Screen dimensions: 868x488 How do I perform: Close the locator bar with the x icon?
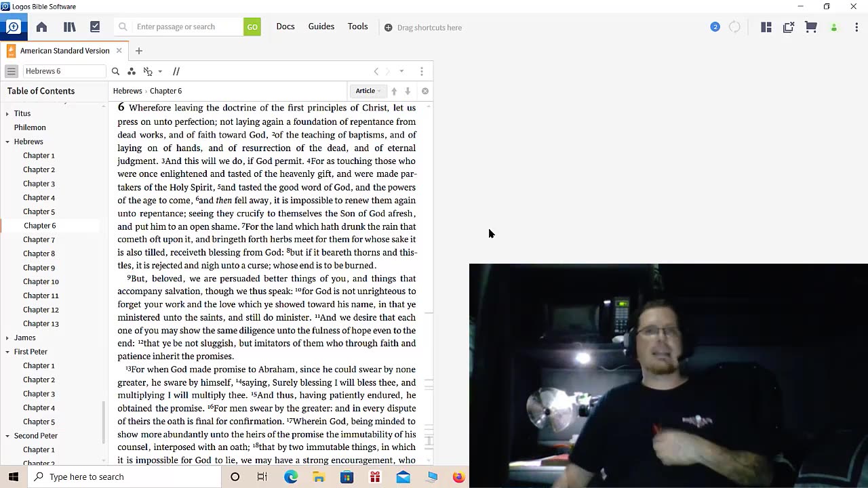425,91
